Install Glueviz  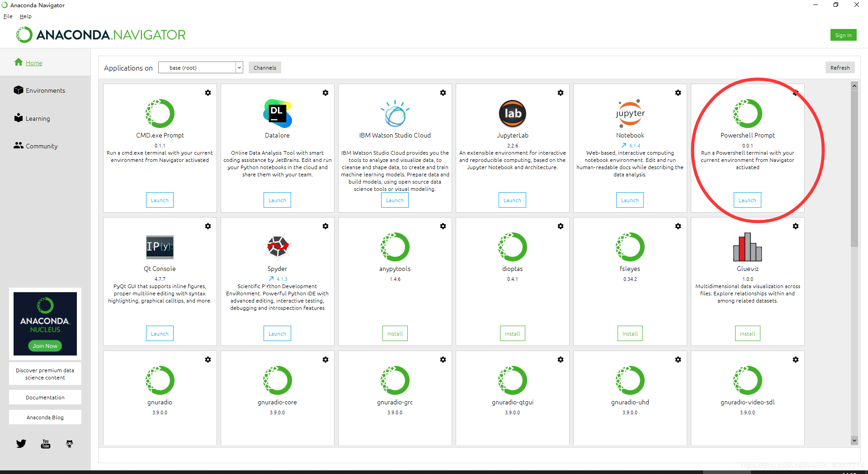[x=748, y=334]
